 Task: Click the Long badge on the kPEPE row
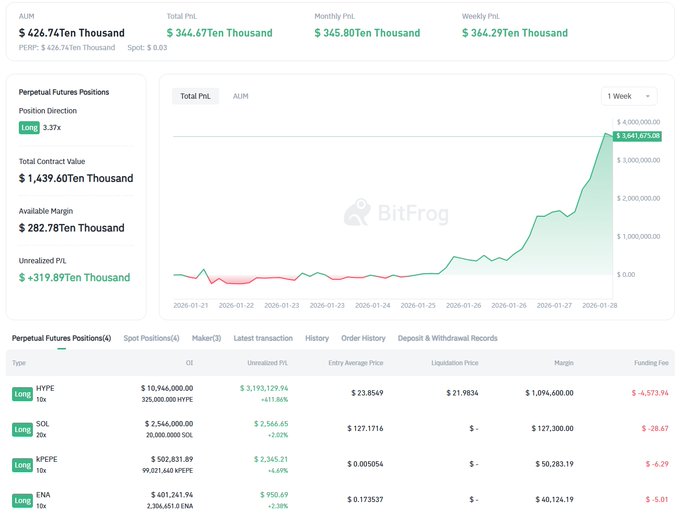tap(22, 465)
